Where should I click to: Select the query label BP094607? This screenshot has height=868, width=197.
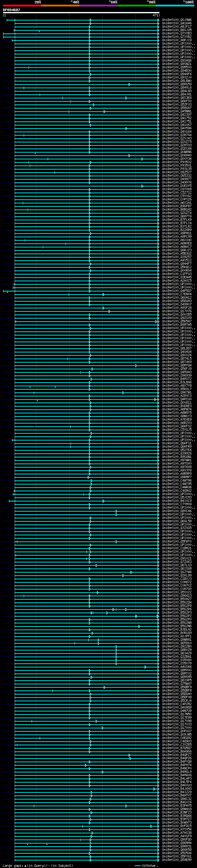click(11, 10)
